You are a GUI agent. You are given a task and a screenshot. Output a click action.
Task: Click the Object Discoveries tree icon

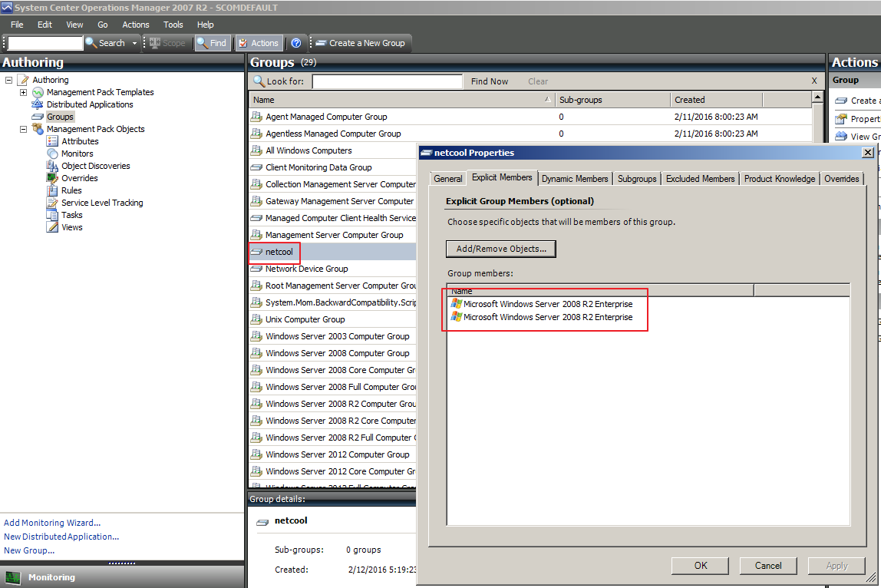point(52,166)
